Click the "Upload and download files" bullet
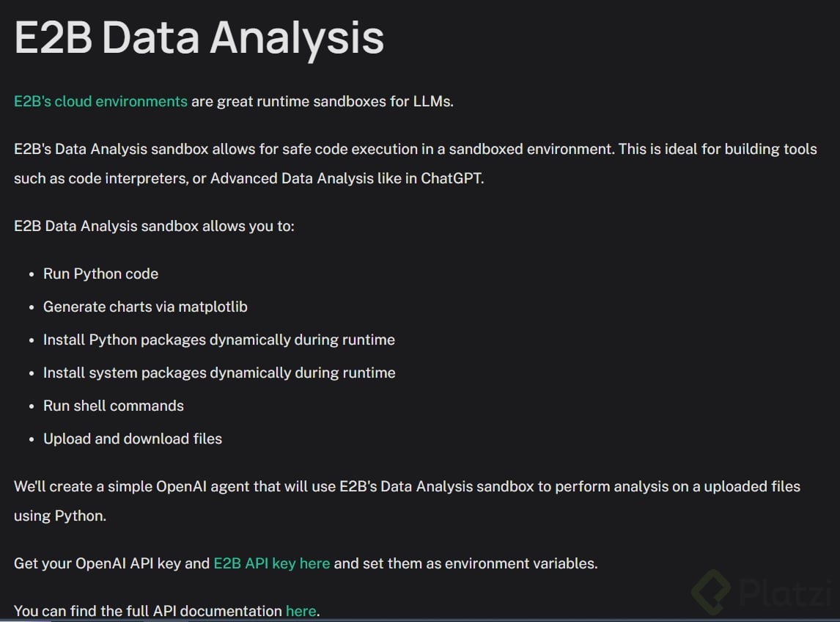This screenshot has width=840, height=622. point(132,439)
